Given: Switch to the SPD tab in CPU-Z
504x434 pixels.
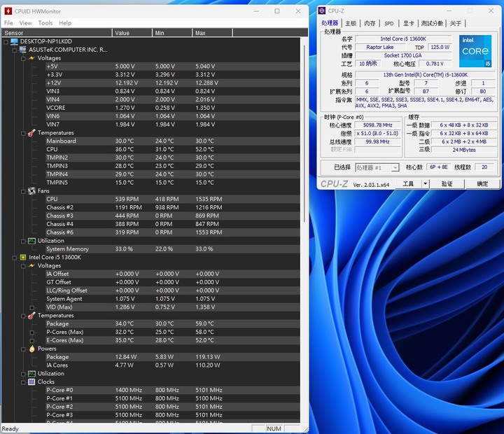Looking at the screenshot, I should pos(389,23).
